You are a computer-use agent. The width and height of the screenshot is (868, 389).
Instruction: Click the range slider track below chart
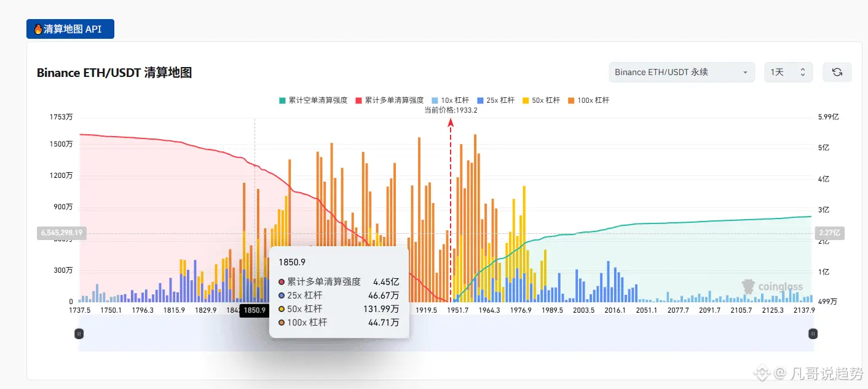(x=446, y=334)
